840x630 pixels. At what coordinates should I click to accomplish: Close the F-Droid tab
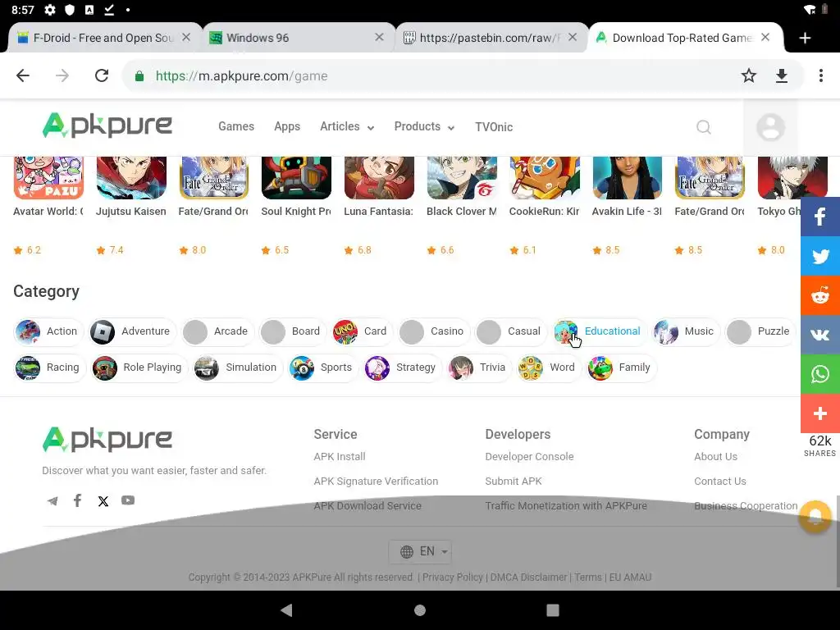(186, 37)
